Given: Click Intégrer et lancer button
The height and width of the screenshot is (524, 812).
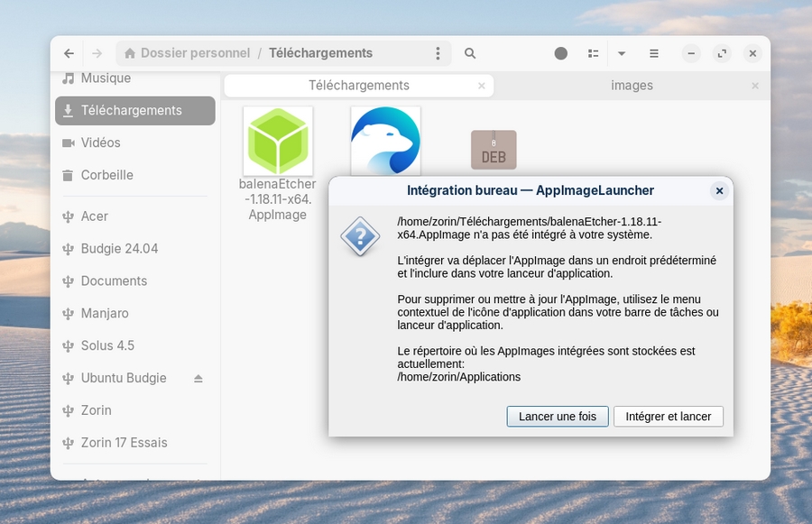Looking at the screenshot, I should [x=668, y=417].
